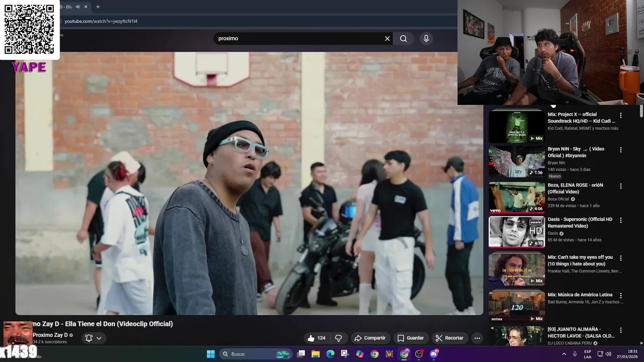The width and height of the screenshot is (644, 362).
Task: Open options for Oasis - Supersonic video
Action: point(620,220)
